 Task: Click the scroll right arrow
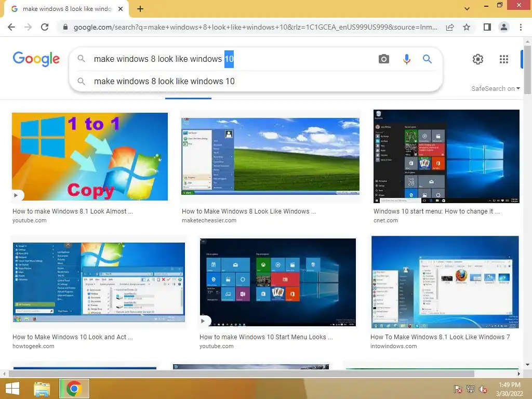pyautogui.click(x=518, y=374)
